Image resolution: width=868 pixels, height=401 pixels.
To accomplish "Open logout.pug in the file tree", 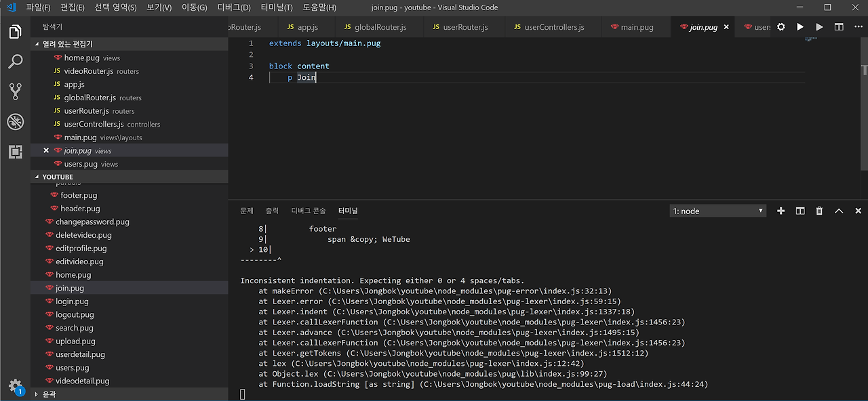I will [129, 314].
